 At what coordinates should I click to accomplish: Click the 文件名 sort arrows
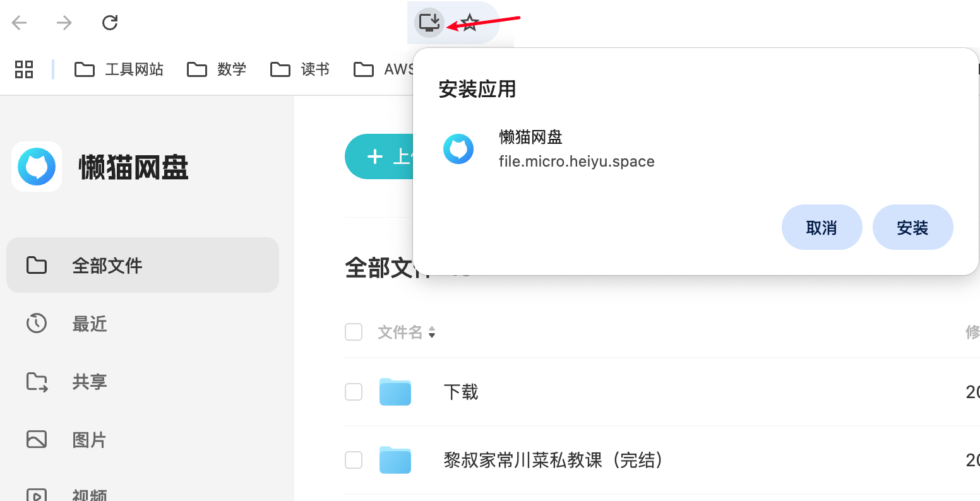pyautogui.click(x=432, y=332)
